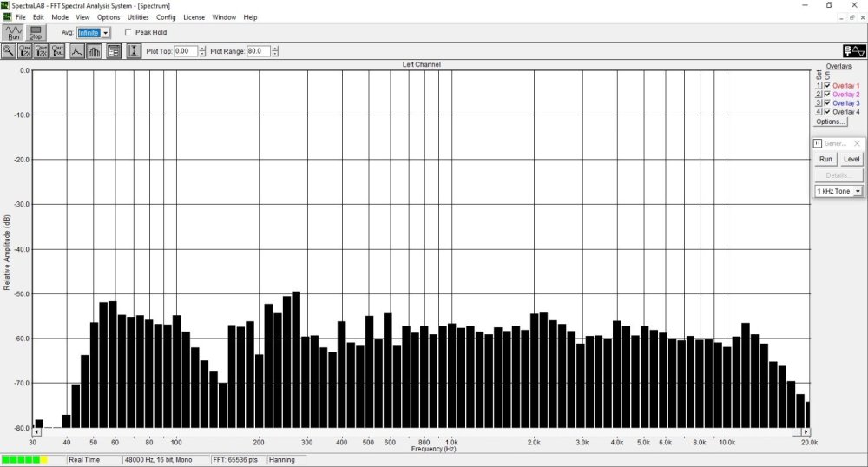Click the zoom in 2X icon
The width and height of the screenshot is (868, 467).
point(25,51)
